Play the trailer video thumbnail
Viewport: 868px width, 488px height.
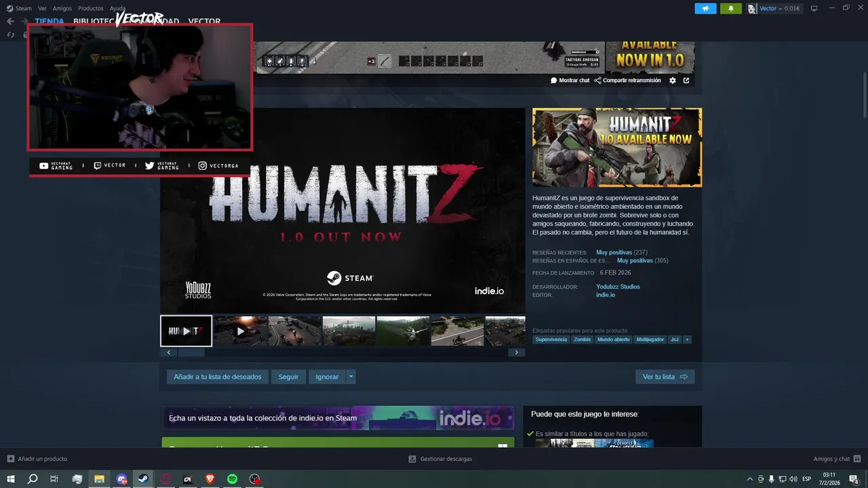(x=240, y=331)
